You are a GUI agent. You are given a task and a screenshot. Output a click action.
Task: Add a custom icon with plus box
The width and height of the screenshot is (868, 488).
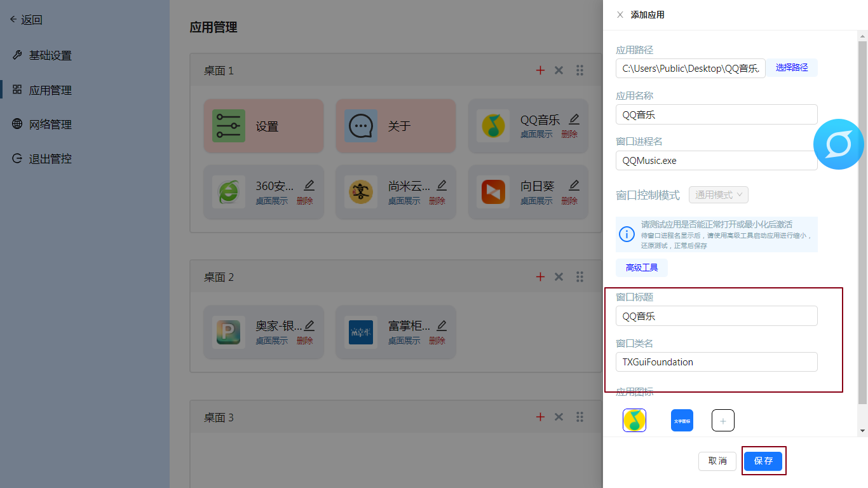coord(723,420)
